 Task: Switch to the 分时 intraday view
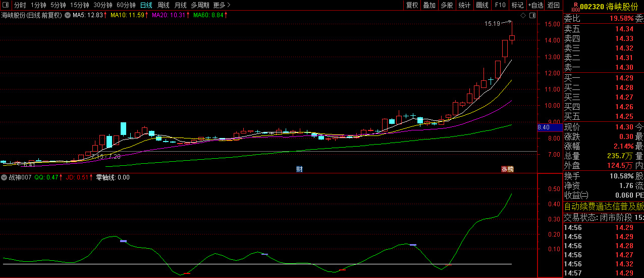(20, 5)
